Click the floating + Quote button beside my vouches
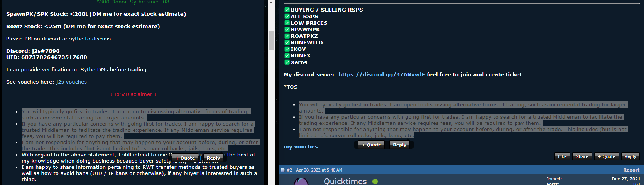644x185 pixels. click(x=372, y=145)
